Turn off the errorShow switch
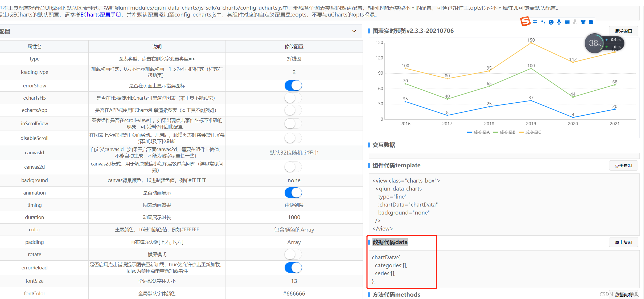This screenshot has width=644, height=299. tap(293, 86)
